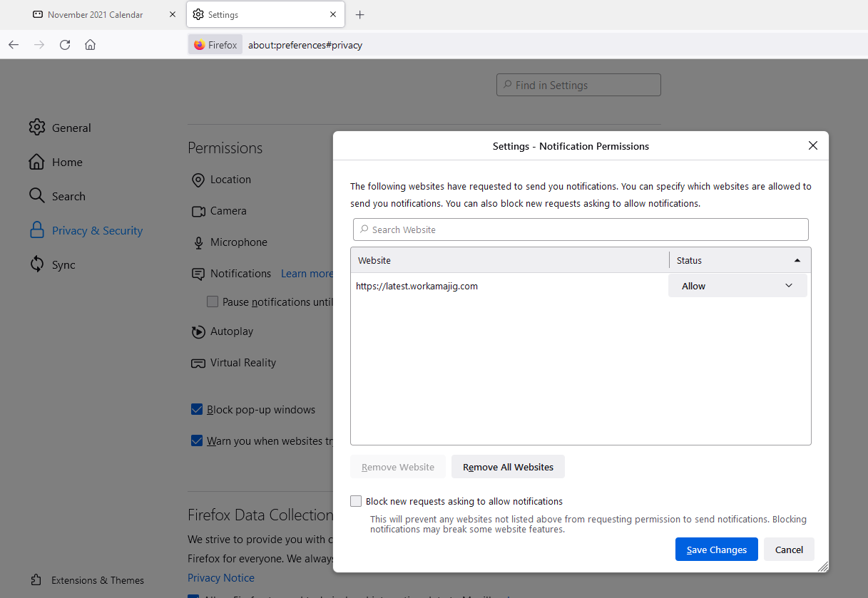Go to the Home page icon in toolbar

tap(90, 45)
